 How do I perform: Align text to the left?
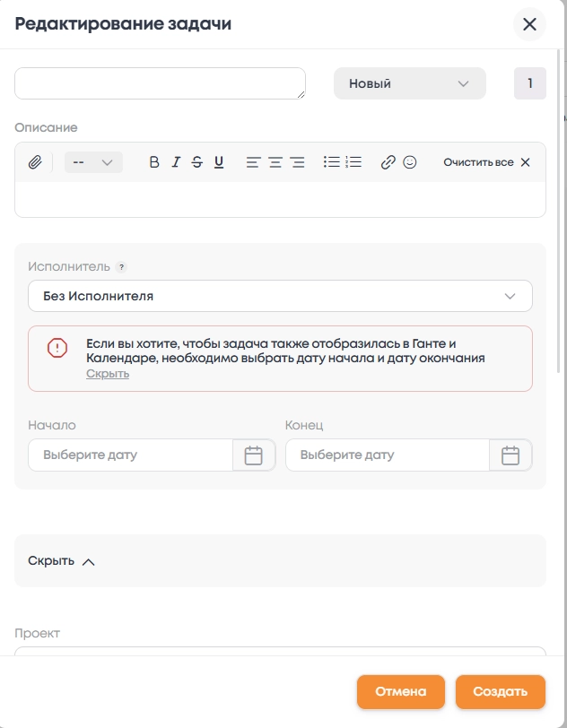click(254, 162)
